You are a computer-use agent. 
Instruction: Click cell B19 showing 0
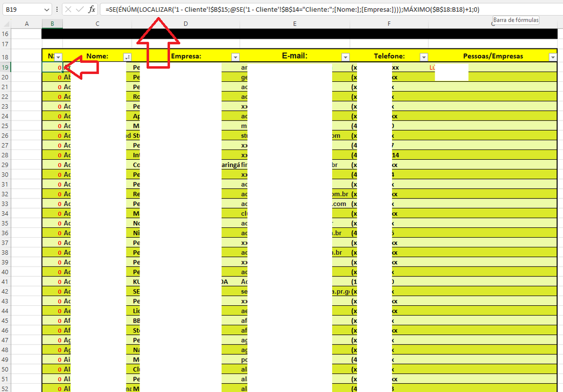52,67
